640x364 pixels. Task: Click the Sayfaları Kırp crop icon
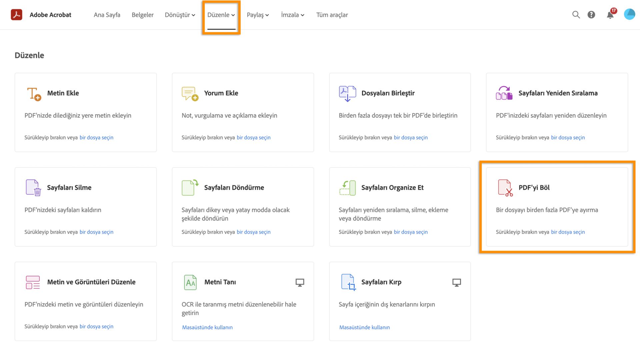pyautogui.click(x=348, y=282)
